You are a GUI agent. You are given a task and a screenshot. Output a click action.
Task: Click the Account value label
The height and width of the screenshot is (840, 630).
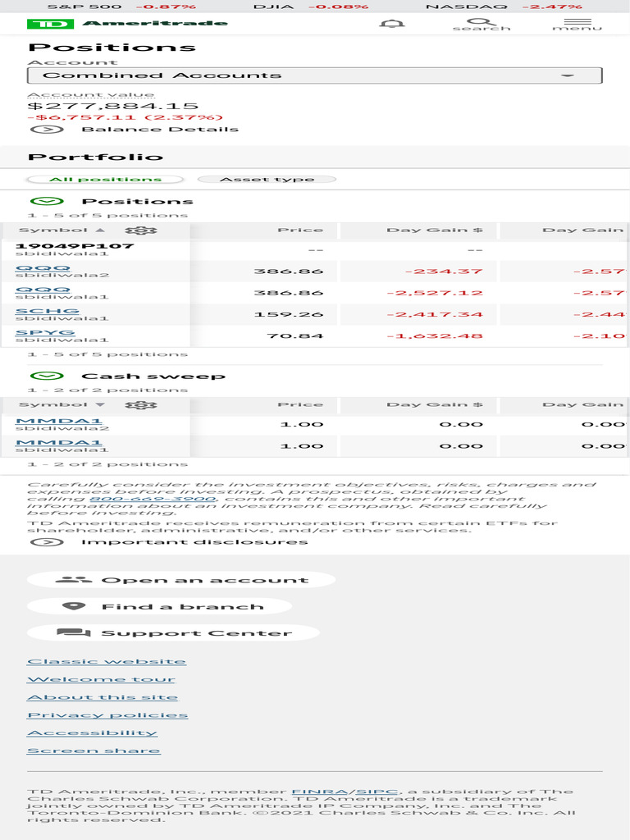coord(91,95)
